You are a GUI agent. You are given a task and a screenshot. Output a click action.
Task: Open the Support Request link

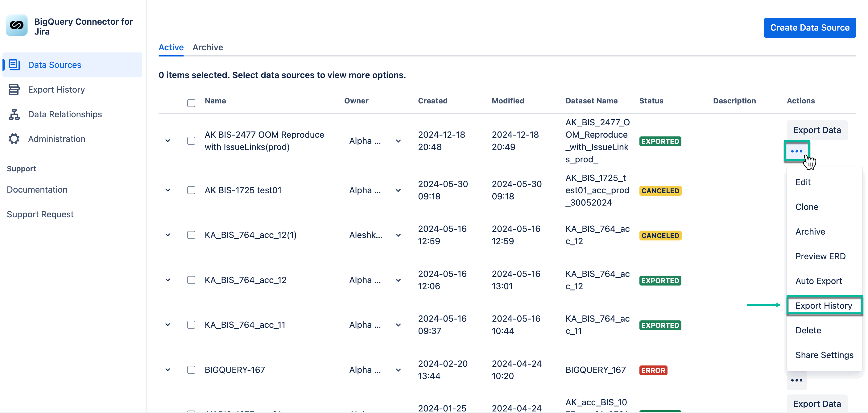pos(40,214)
